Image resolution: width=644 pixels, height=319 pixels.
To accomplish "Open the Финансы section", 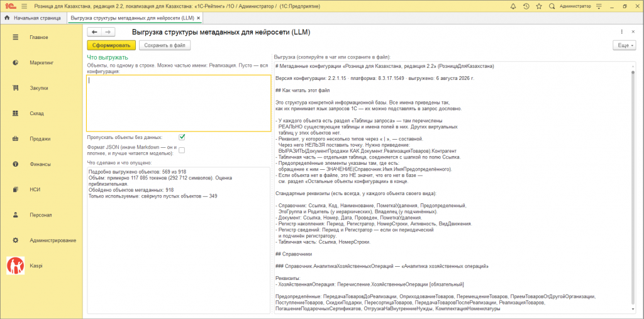I will [x=40, y=164].
